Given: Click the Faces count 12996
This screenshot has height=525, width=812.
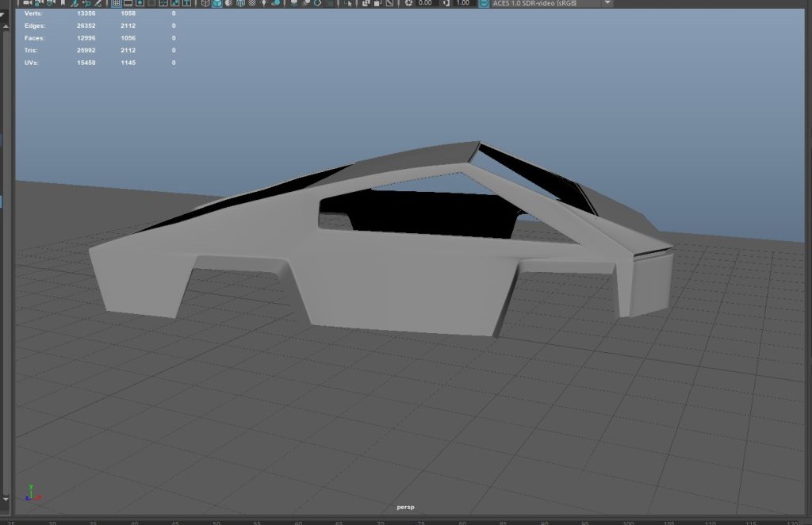Looking at the screenshot, I should 86,38.
